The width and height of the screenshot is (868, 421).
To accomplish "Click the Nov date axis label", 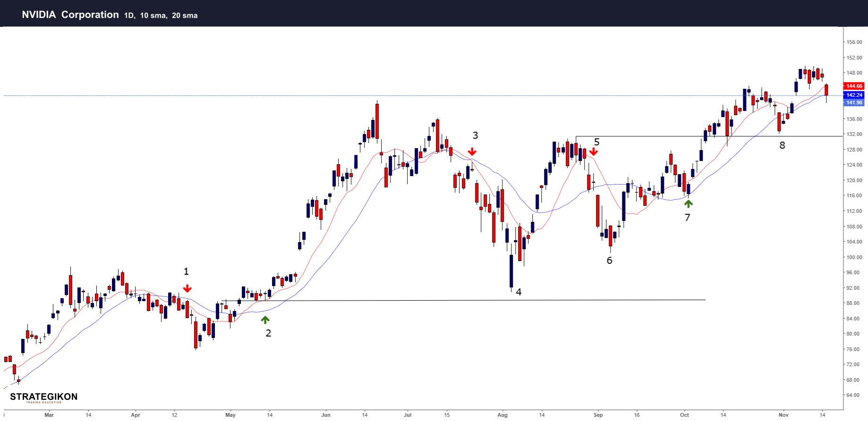I will [783, 415].
